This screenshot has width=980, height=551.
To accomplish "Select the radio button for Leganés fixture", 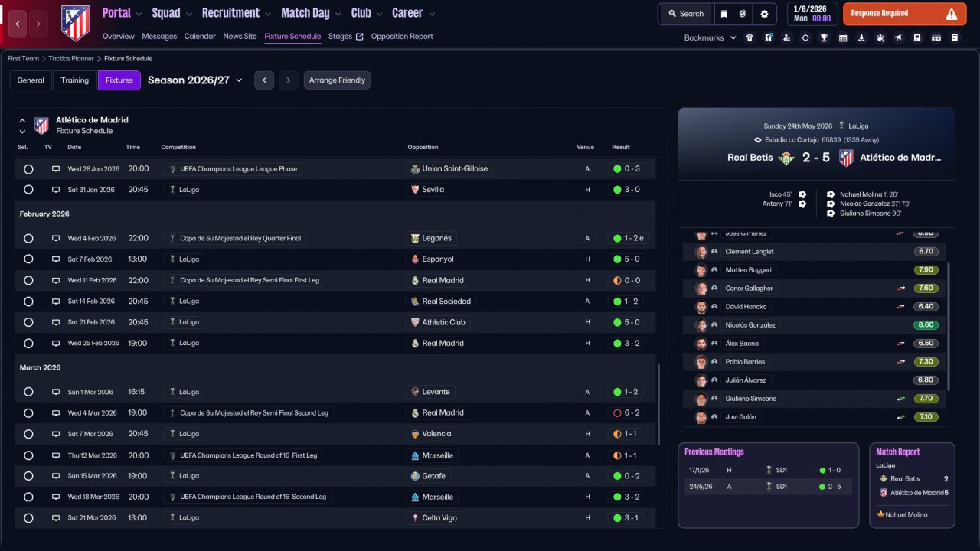I will coord(28,239).
